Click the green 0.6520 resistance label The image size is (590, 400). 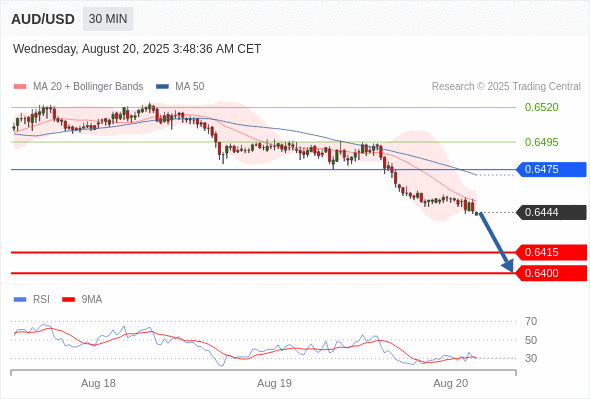[x=541, y=108]
